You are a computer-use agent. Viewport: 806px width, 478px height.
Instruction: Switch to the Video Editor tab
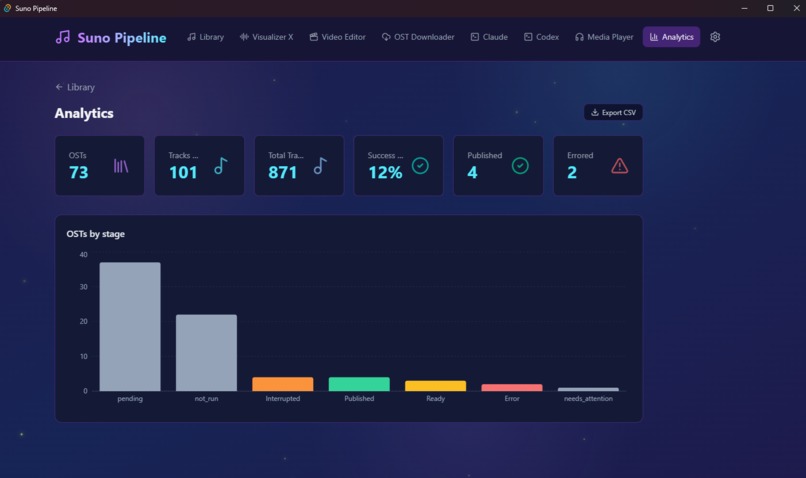pos(338,37)
